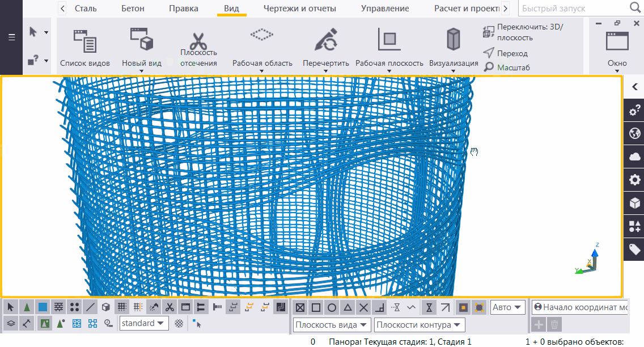Image resolution: width=644 pixels, height=347 pixels.
Task: Click the Перечертить redraw icon
Action: click(325, 40)
